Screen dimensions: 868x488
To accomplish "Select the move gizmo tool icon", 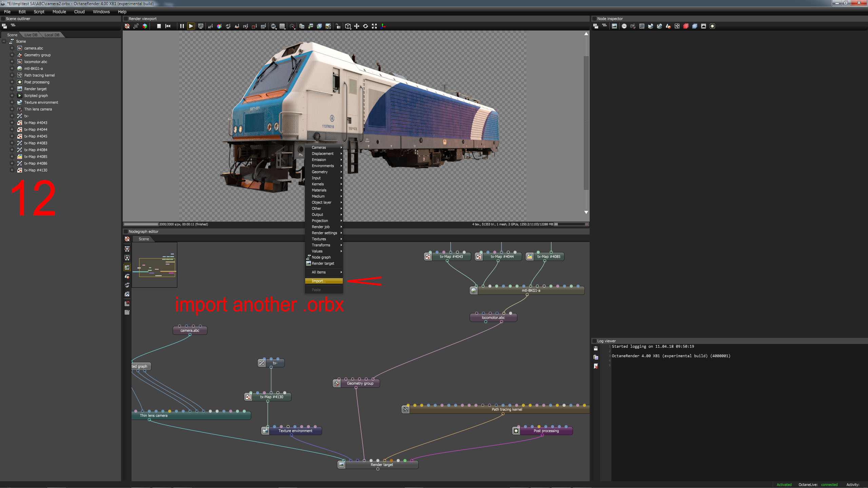I will coord(357,26).
